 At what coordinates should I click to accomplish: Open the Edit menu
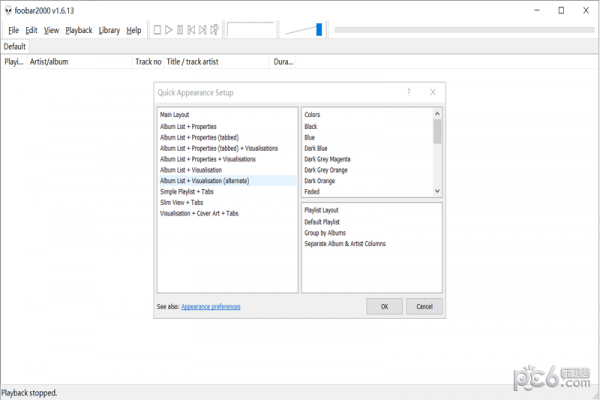(x=31, y=30)
